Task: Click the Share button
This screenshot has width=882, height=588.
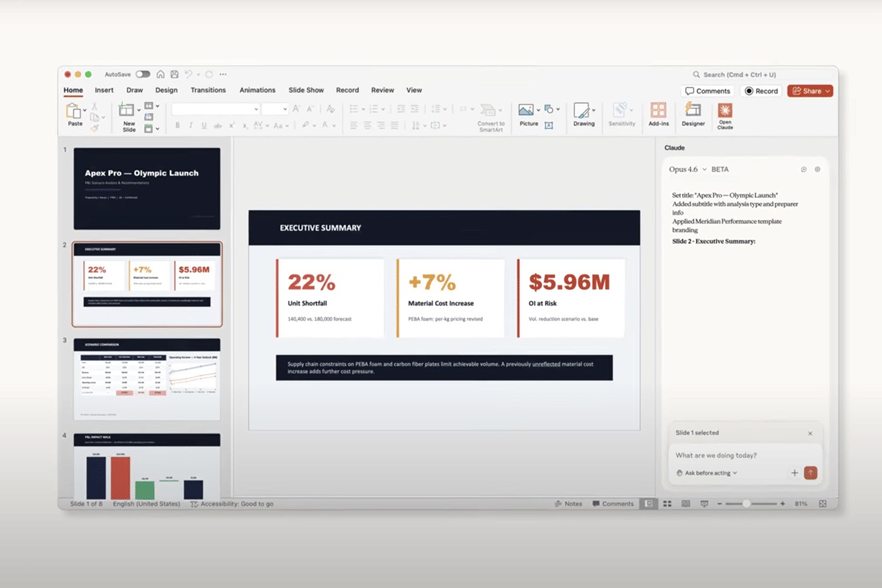Action: (x=809, y=90)
